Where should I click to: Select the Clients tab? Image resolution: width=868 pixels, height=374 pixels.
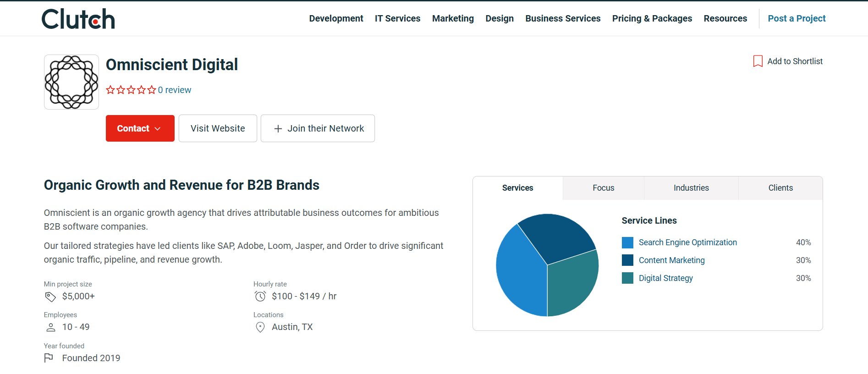coord(780,188)
